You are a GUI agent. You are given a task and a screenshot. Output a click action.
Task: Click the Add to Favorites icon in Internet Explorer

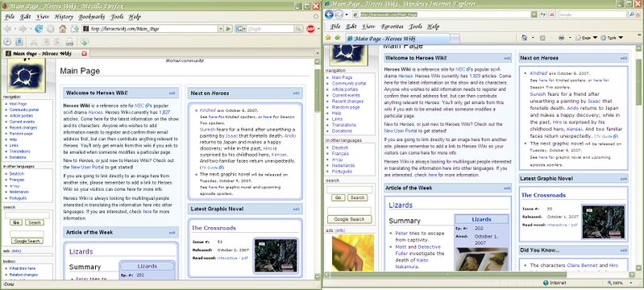tap(338, 38)
